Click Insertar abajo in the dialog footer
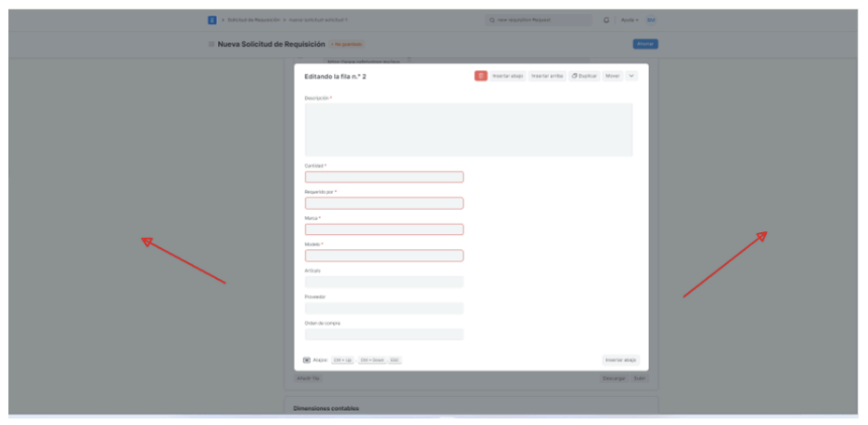The height and width of the screenshot is (425, 868). coord(620,359)
